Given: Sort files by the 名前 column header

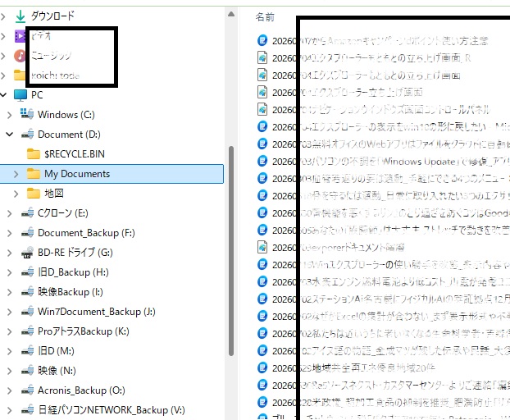Looking at the screenshot, I should (265, 17).
